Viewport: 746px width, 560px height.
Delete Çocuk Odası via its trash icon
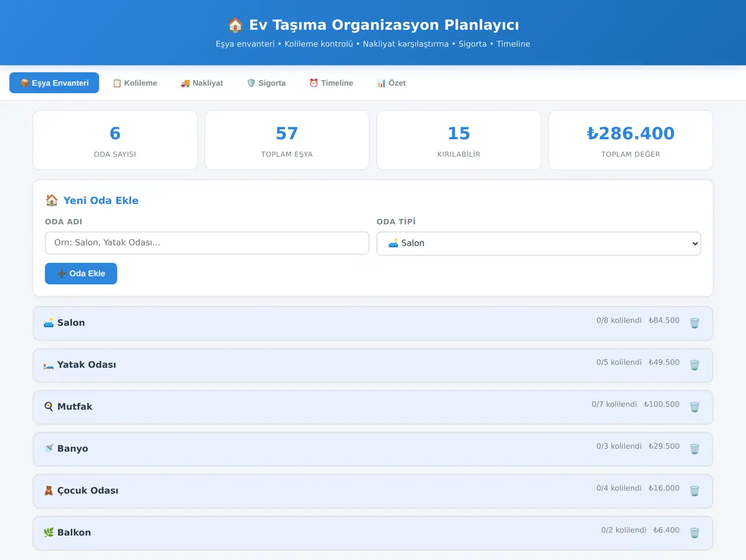pos(694,491)
